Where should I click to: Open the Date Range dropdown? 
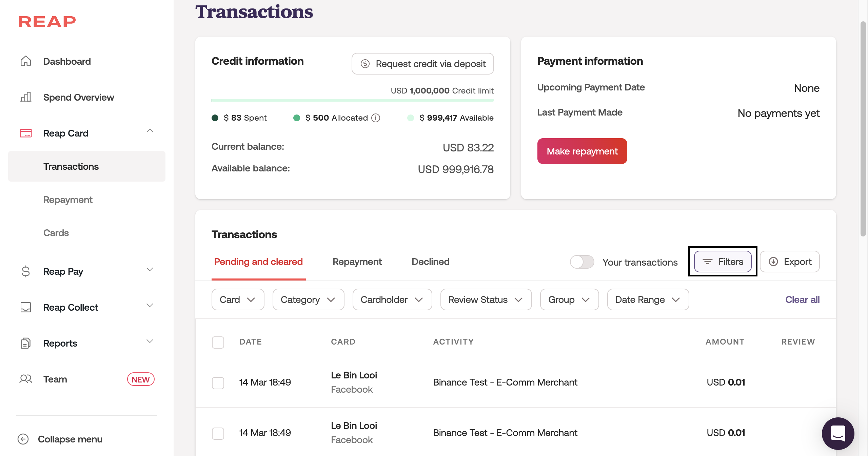(x=648, y=299)
